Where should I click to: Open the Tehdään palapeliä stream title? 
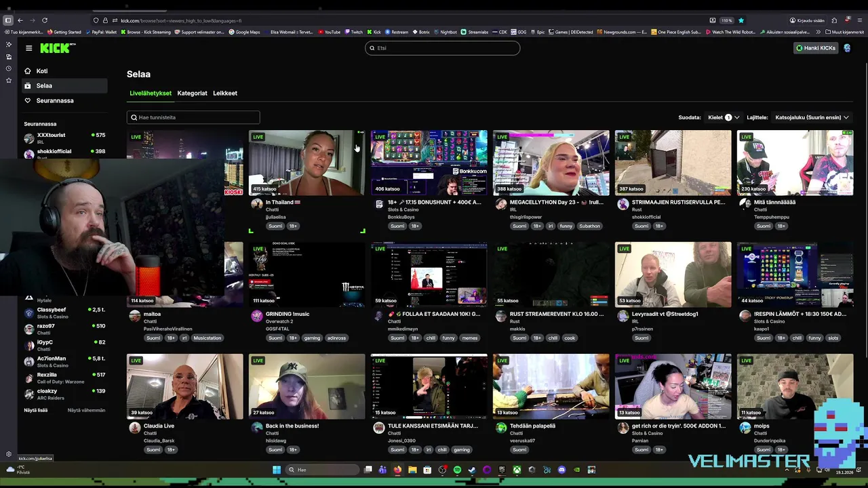532,426
